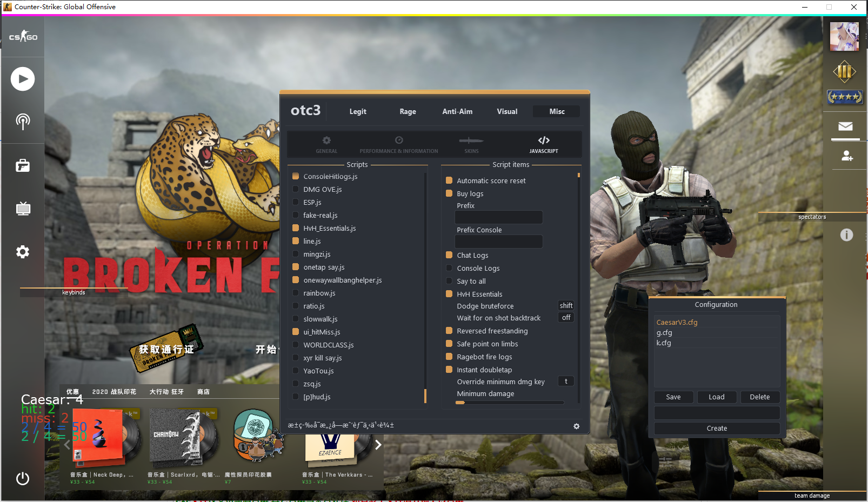Open Wait for on shot backtrack keybind
The height and width of the screenshot is (502, 868).
pyautogui.click(x=566, y=318)
